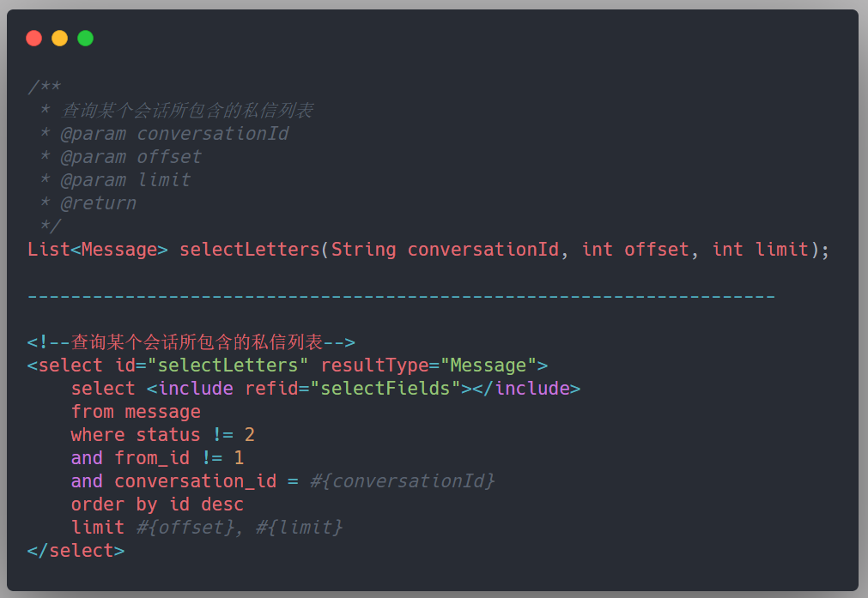Click the selectLetters method name
Image resolution: width=868 pixels, height=598 pixels.
point(250,250)
